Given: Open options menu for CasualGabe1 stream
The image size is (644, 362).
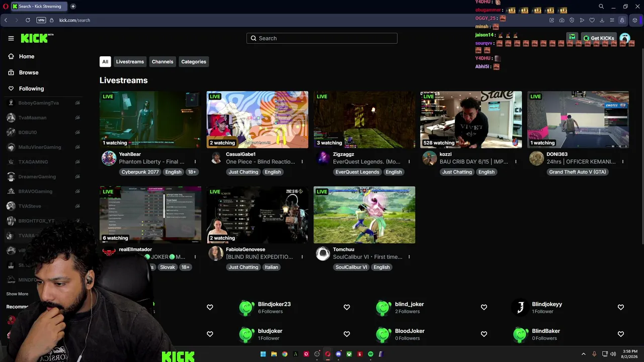Looking at the screenshot, I should coord(302,162).
